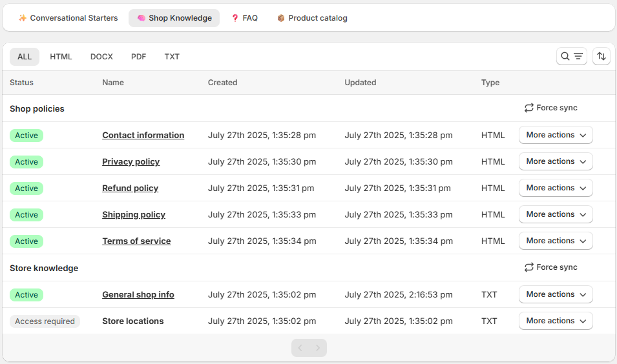
Task: Open the Privacy policy document link
Action: [131, 162]
